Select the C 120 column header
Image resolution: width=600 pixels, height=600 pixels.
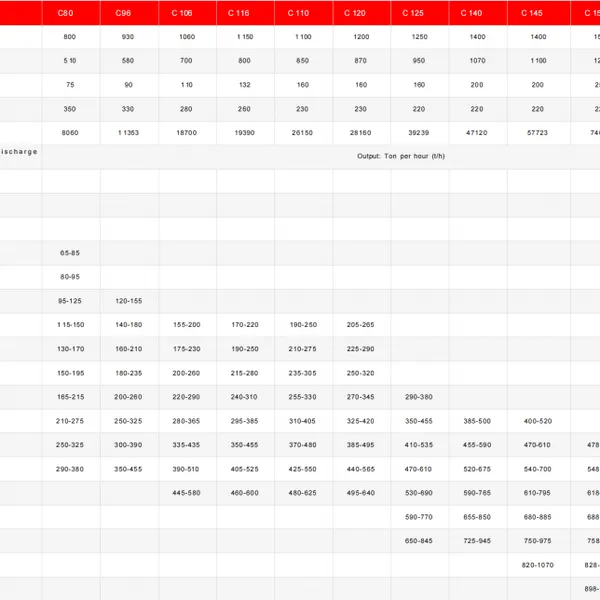pyautogui.click(x=362, y=13)
